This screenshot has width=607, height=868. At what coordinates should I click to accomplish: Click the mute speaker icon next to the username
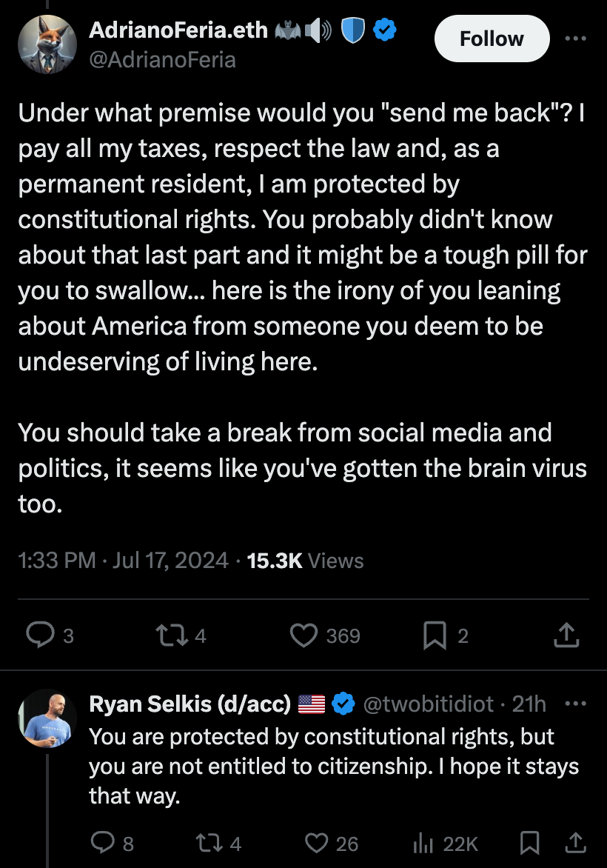[x=320, y=31]
